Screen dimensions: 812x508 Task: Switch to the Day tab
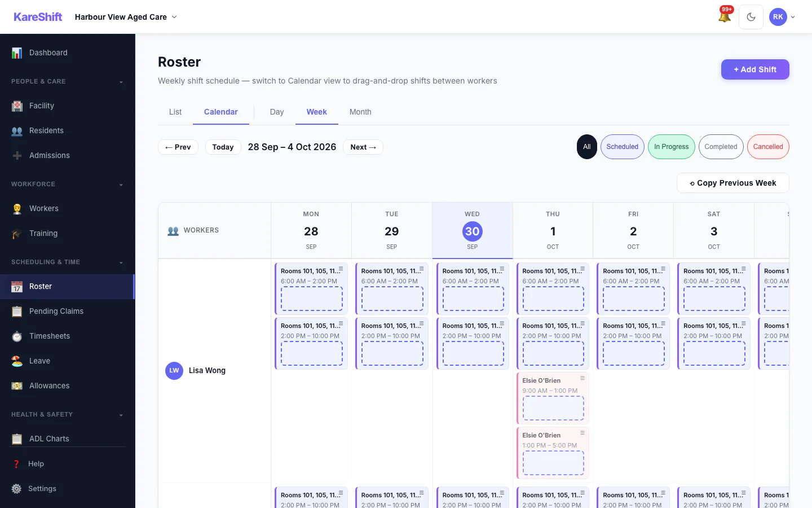pos(277,112)
